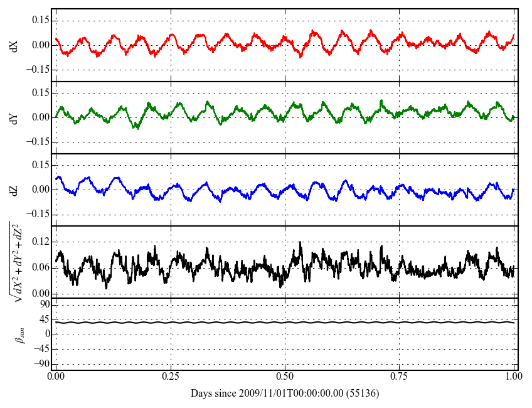
Task: Click the 0.00 x-axis tick label
Action: pos(56,377)
